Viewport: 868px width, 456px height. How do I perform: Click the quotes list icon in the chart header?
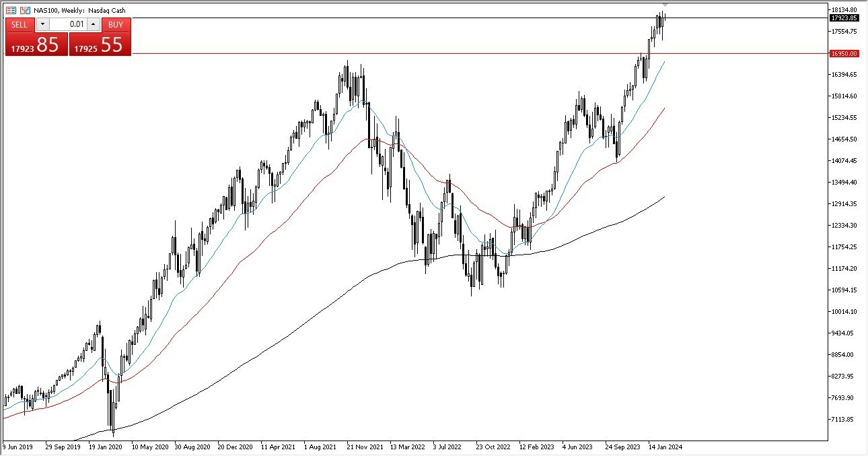(11, 10)
